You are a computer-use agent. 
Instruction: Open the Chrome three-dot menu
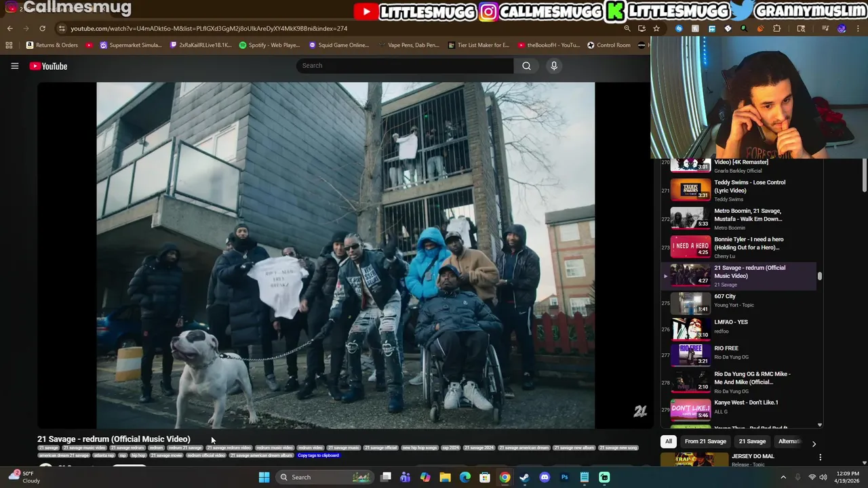858,28
